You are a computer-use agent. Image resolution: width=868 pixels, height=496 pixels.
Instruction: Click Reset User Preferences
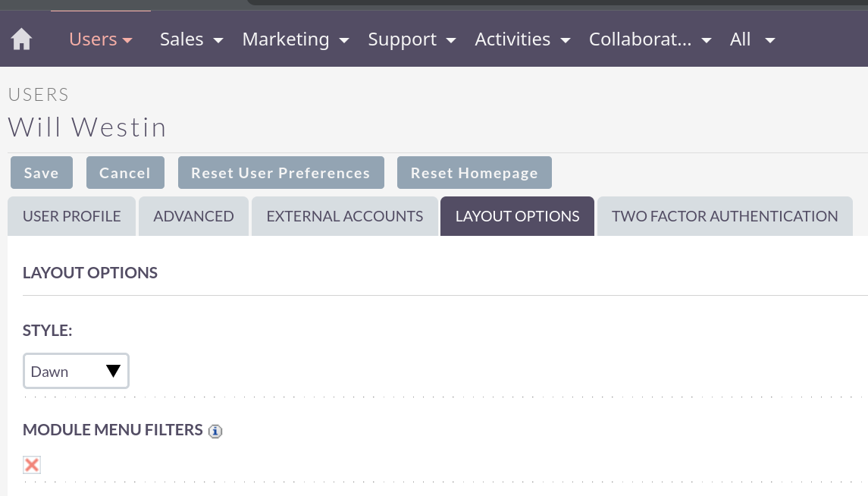[x=280, y=173]
